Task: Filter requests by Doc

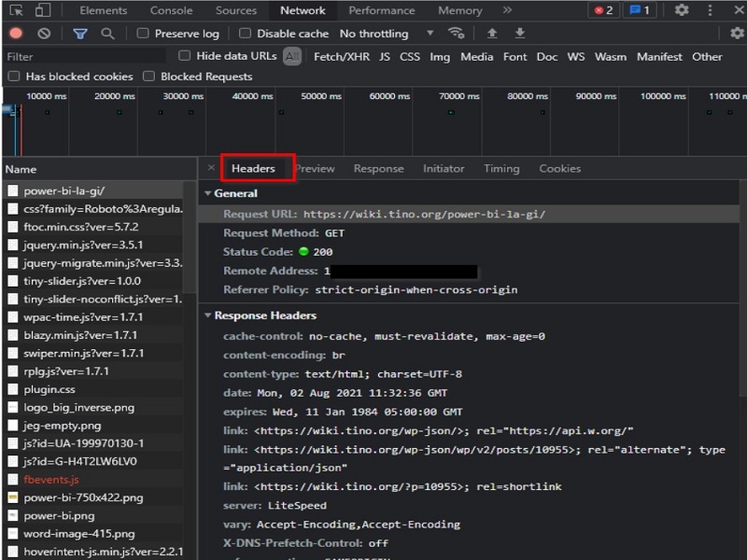Action: coord(547,57)
